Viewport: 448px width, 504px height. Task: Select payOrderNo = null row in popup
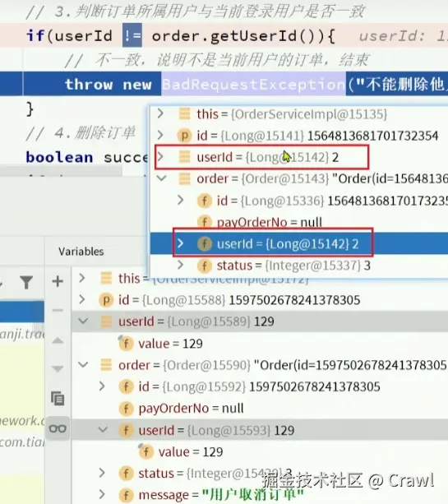tap(299, 222)
